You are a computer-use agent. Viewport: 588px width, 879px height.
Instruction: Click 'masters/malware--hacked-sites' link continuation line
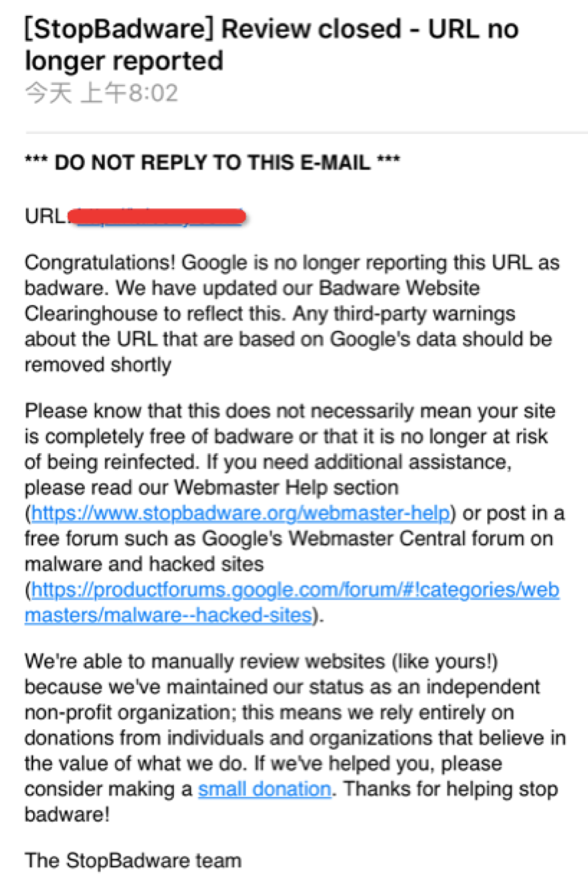click(x=168, y=615)
